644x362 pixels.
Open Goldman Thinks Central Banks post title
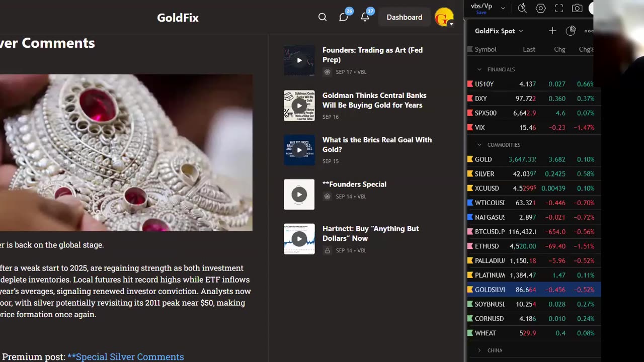point(374,100)
